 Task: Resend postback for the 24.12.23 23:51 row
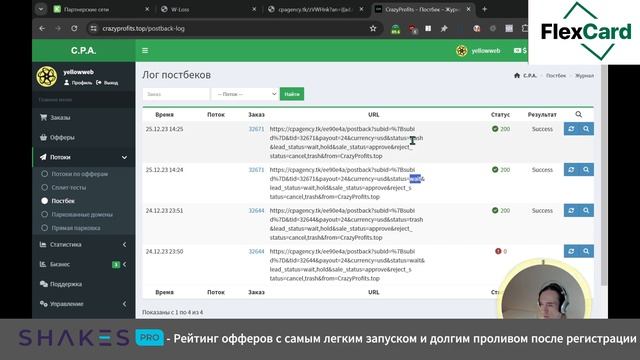click(x=571, y=211)
